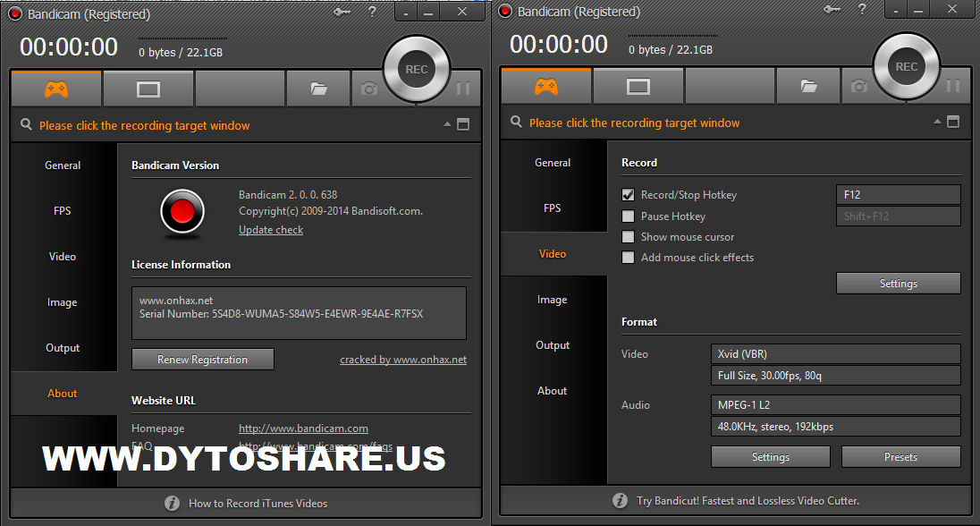Open help question mark in right window
This screenshot has width=980, height=526.
point(862,9)
